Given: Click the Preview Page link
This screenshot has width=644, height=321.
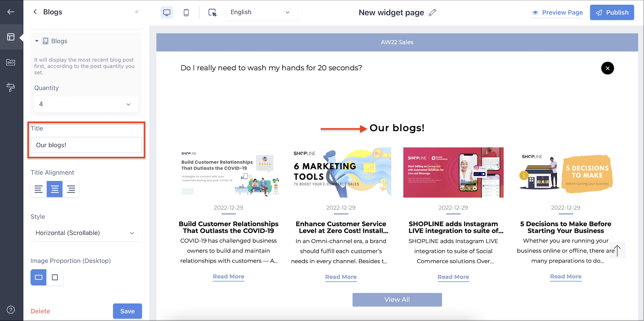Looking at the screenshot, I should [x=558, y=12].
